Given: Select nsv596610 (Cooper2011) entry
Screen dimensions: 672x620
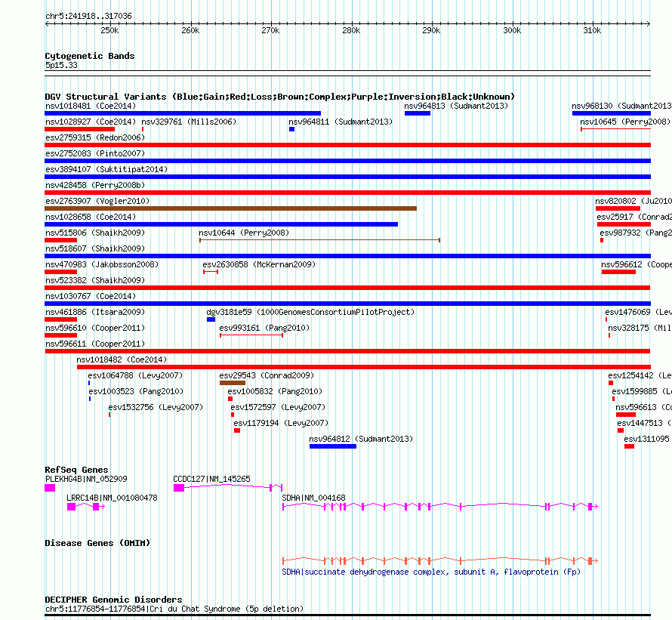Looking at the screenshot, I should coord(95,328).
